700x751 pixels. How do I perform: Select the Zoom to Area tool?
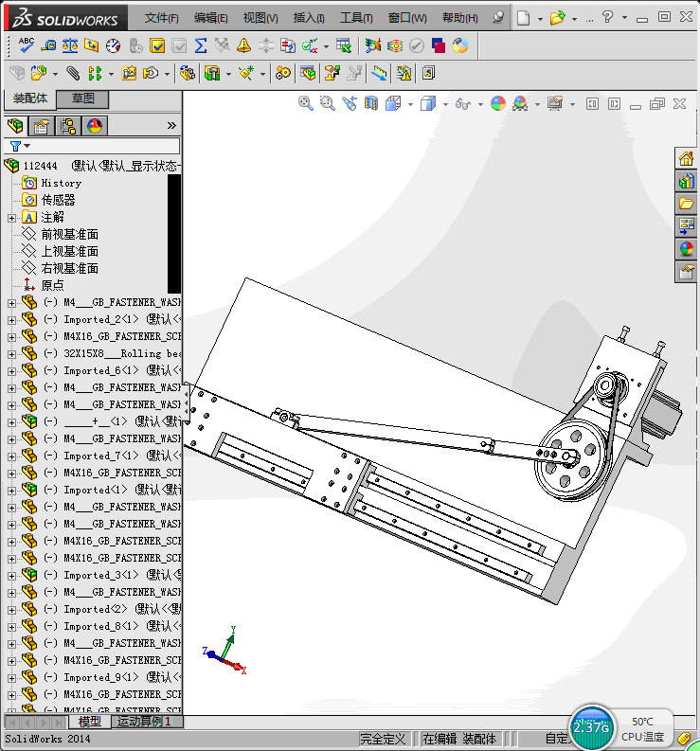327,103
